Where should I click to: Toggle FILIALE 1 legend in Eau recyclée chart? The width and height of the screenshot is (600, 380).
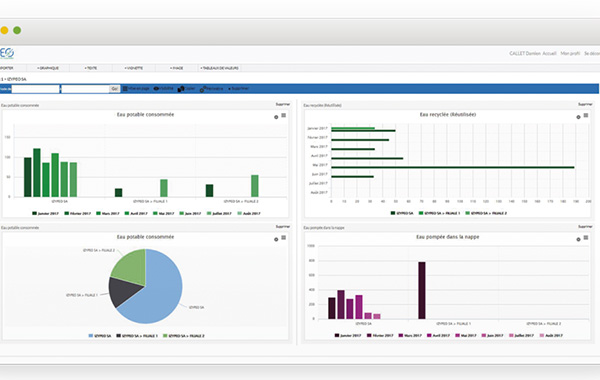439,213
